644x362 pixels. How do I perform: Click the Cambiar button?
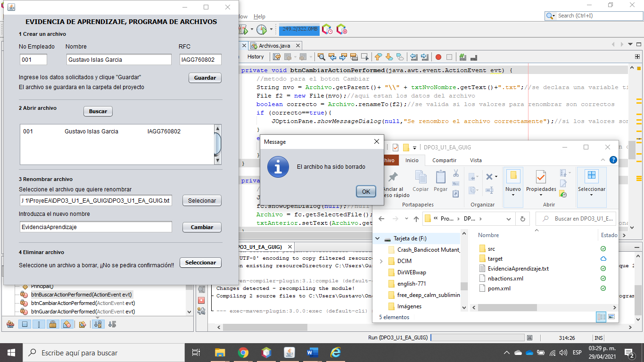coord(202,227)
